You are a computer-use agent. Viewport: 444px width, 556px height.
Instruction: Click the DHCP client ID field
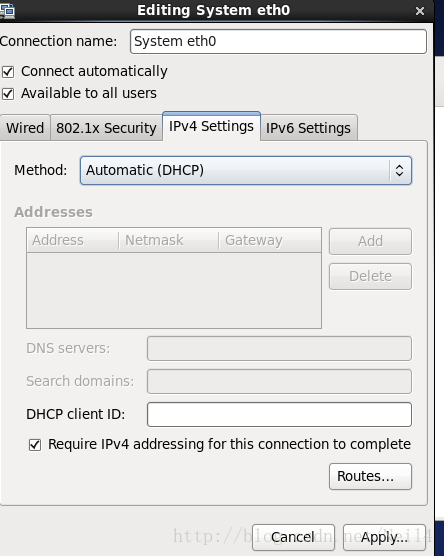pyautogui.click(x=279, y=414)
